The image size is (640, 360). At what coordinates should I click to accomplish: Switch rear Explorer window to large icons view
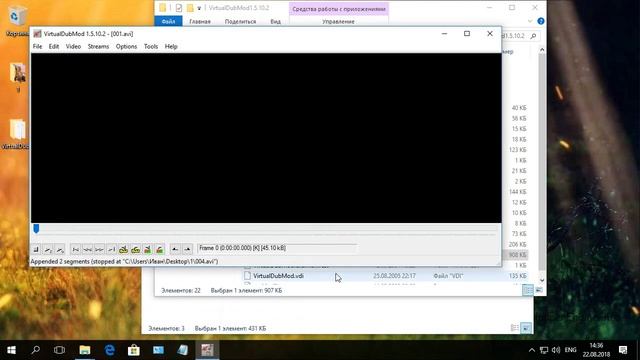click(526, 328)
